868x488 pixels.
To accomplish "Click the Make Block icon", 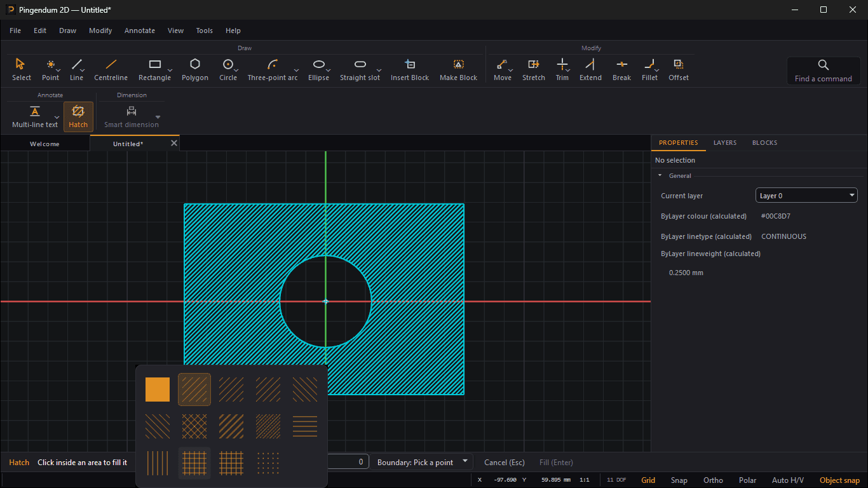I will click(x=458, y=64).
